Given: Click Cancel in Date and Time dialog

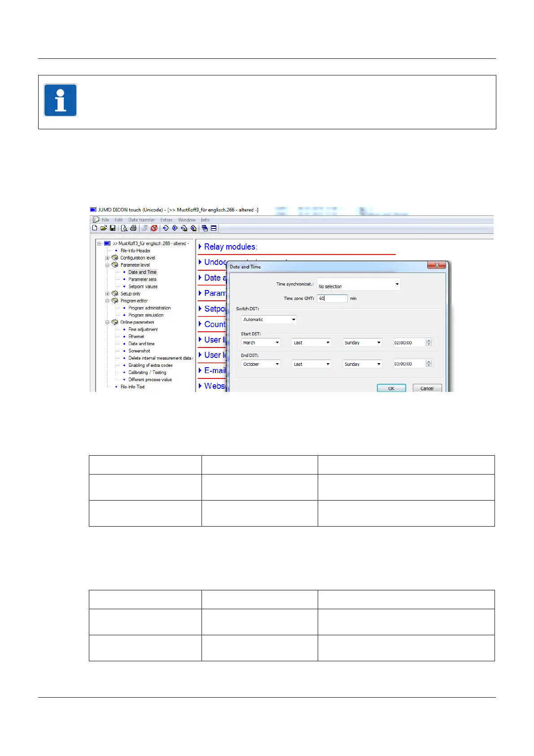Looking at the screenshot, I should (427, 388).
